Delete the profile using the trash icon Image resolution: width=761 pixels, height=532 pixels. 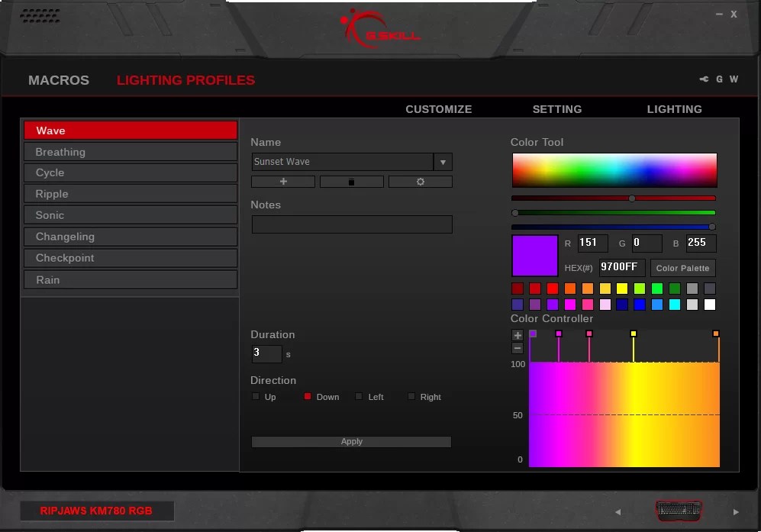tap(352, 182)
